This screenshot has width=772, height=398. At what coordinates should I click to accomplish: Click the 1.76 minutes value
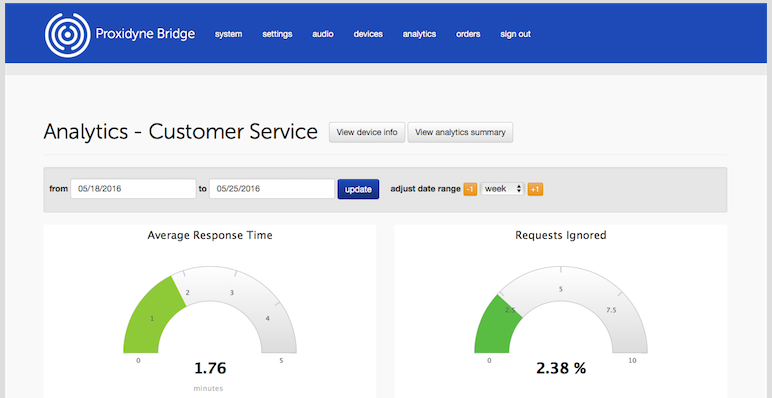(x=210, y=368)
